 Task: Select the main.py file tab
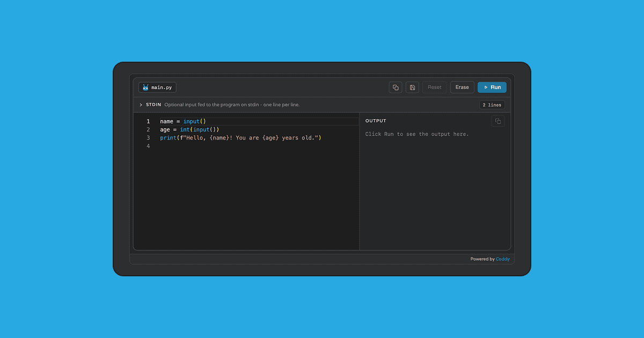click(x=157, y=87)
